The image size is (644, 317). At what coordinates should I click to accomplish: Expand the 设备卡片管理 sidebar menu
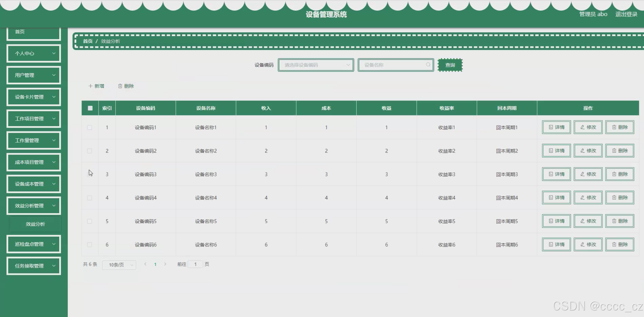(34, 97)
